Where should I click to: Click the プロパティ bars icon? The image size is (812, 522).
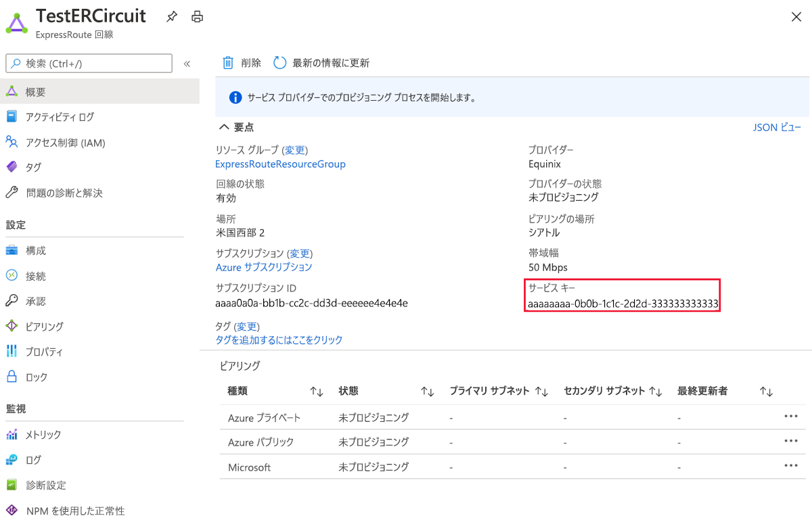12,352
